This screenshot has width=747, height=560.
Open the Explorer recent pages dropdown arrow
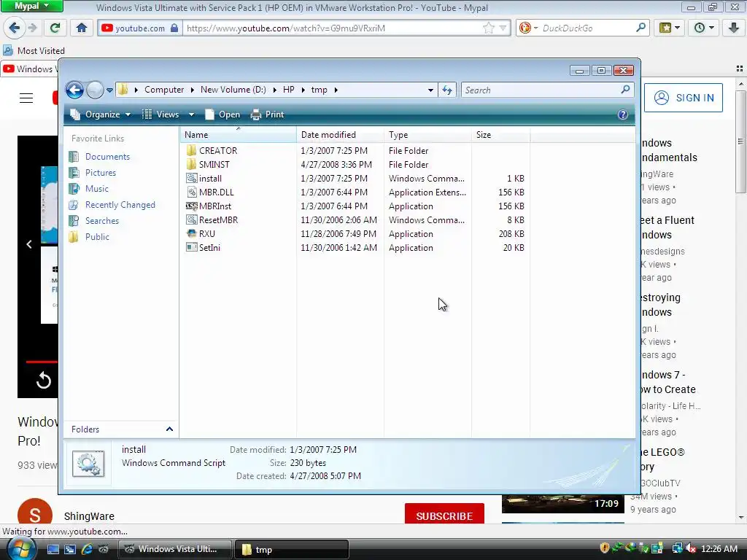pos(109,90)
